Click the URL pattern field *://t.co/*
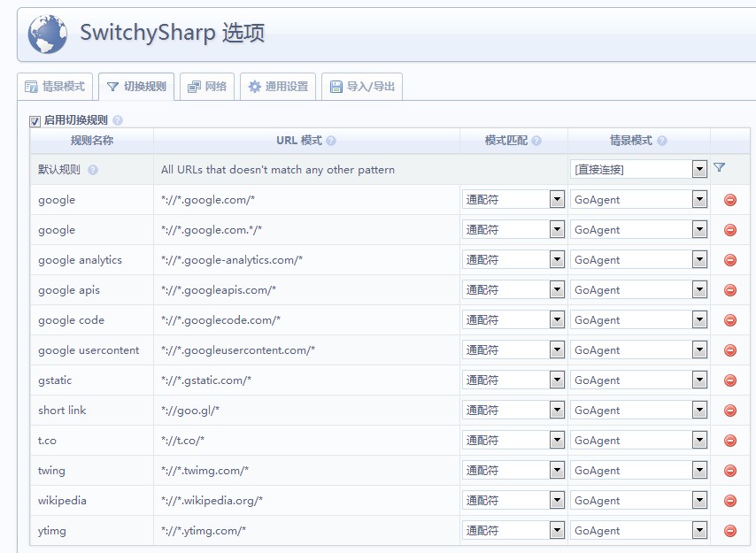 306,441
